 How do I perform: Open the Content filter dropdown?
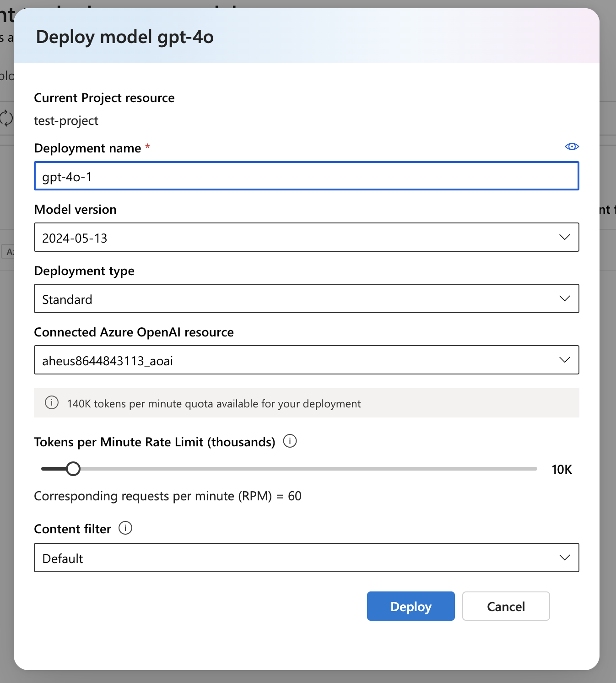(307, 558)
